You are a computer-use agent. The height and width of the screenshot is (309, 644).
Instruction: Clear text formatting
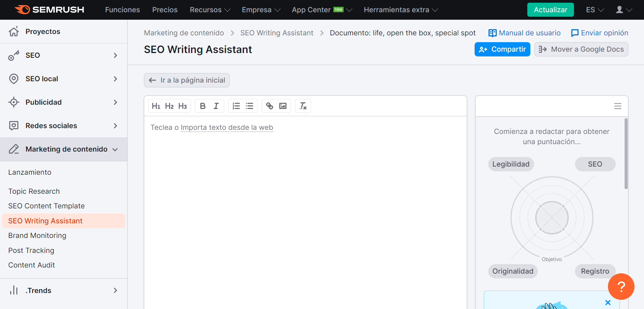[303, 106]
